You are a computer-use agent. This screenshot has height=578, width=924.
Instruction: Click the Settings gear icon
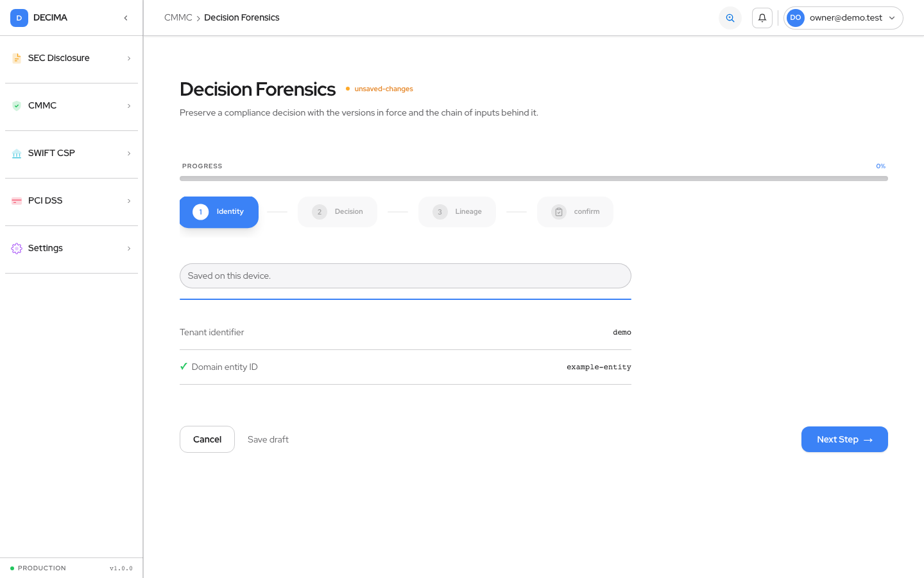click(17, 249)
